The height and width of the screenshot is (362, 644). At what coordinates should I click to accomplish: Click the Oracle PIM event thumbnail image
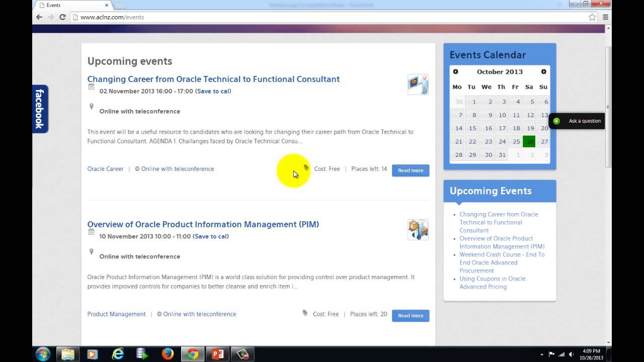418,230
